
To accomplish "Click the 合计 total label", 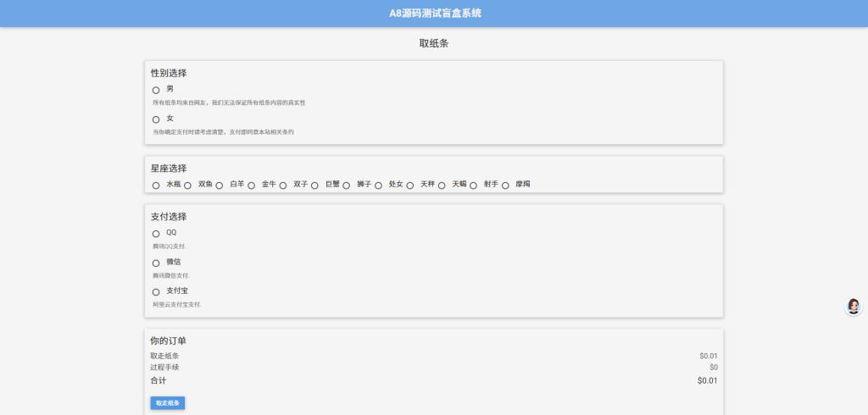I will [x=159, y=380].
